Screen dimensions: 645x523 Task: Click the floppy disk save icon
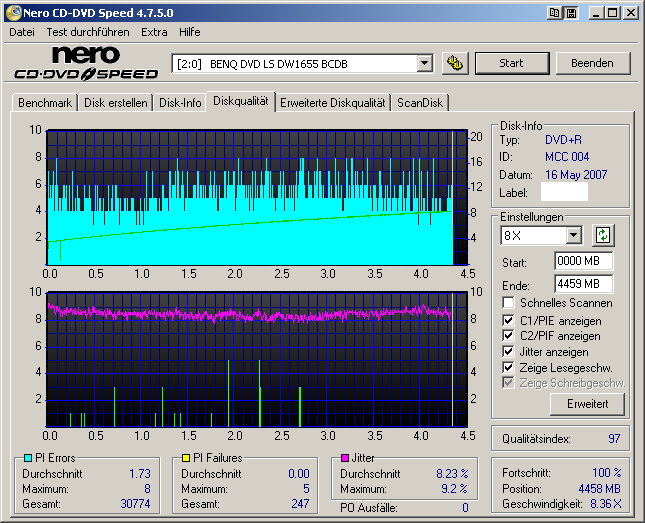tap(570, 12)
